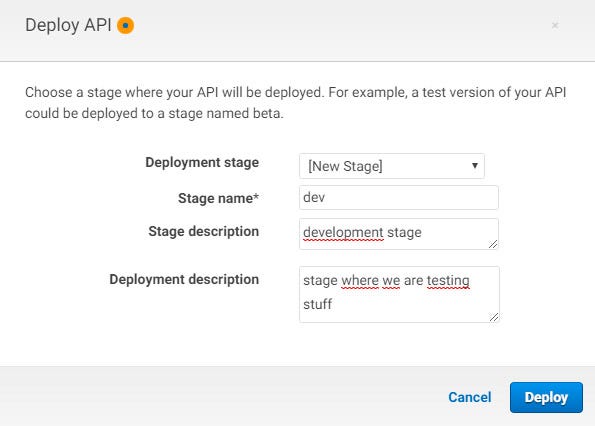Click the dropdown arrow next to [New Stage]
The height and width of the screenshot is (426, 595).
[x=474, y=165]
